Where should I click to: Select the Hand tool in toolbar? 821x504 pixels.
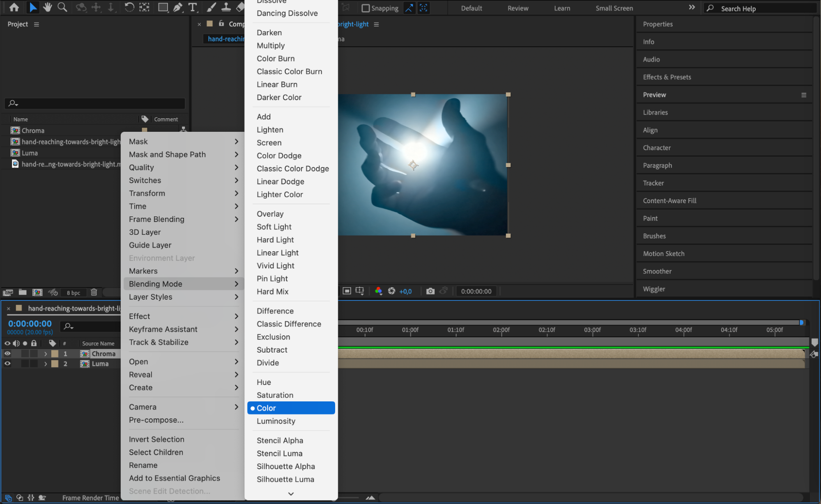pos(48,7)
